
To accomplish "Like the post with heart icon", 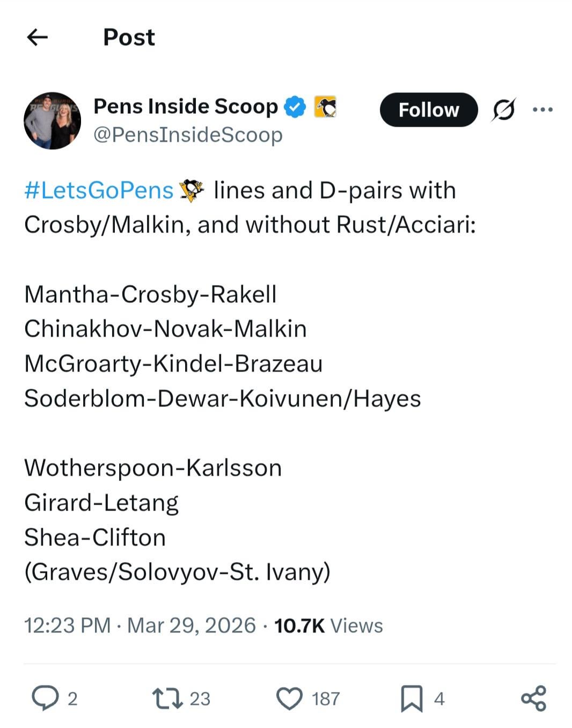I will pos(289,698).
